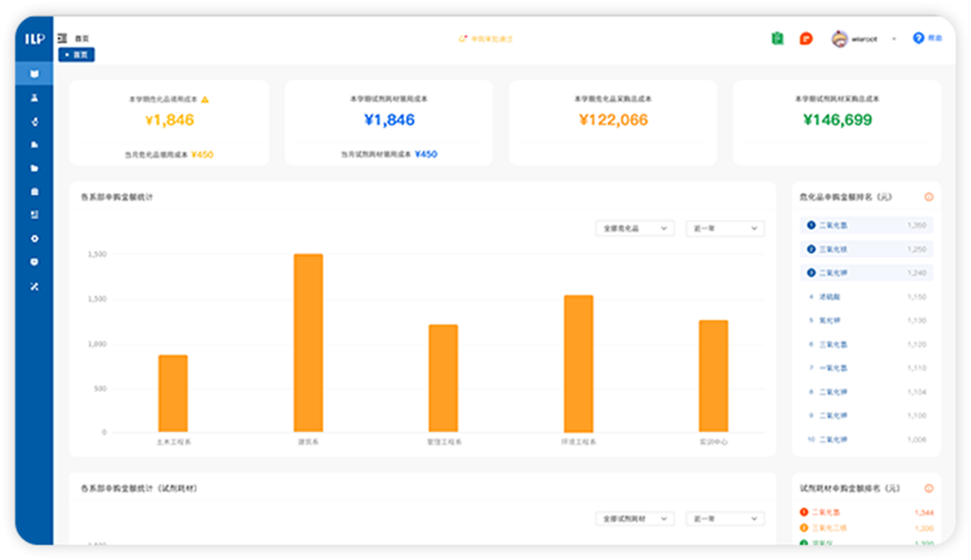Viewport: 971px width, 560px height.
Task: Click the 帮助 help link
Action: click(935, 38)
